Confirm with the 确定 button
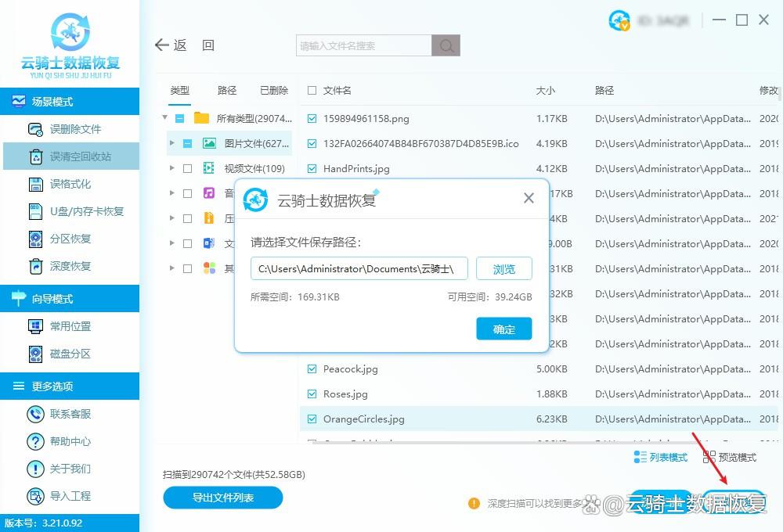The image size is (783, 532). click(x=503, y=329)
